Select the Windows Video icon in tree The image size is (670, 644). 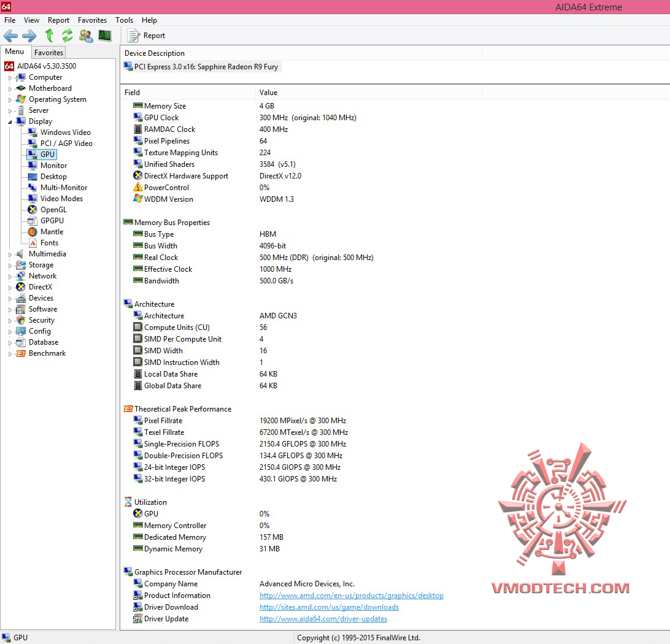[x=33, y=132]
